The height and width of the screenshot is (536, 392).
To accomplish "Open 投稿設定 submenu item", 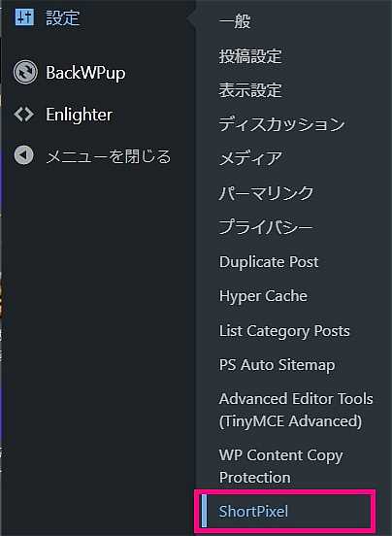I will click(x=250, y=56).
